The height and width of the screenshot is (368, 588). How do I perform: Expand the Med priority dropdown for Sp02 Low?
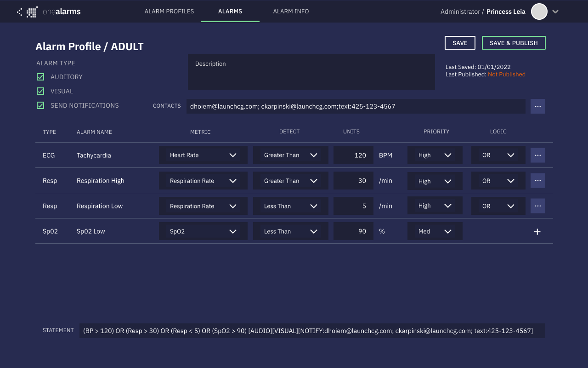pyautogui.click(x=435, y=231)
